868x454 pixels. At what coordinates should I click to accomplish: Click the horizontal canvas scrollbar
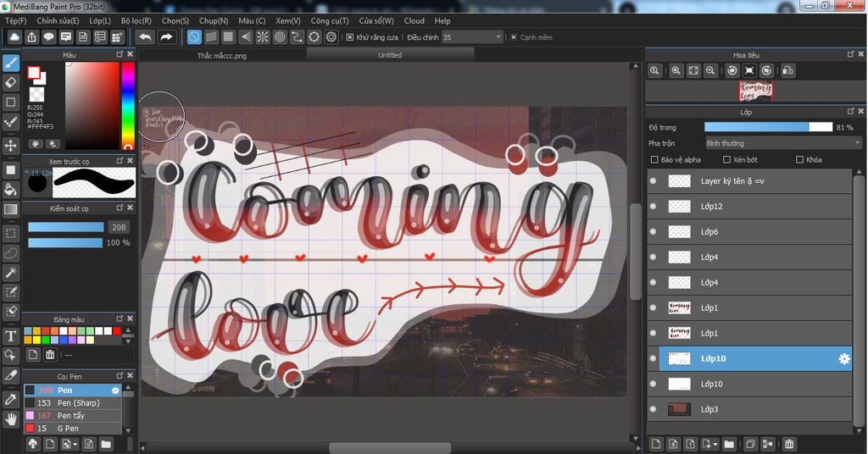tap(390, 447)
